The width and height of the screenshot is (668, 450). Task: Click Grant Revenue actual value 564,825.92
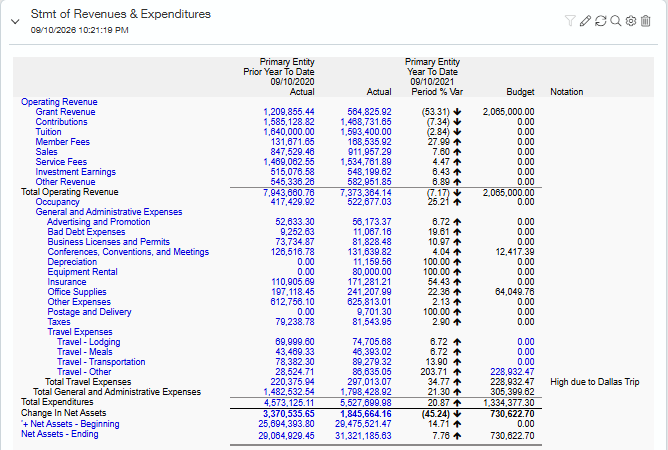(369, 112)
